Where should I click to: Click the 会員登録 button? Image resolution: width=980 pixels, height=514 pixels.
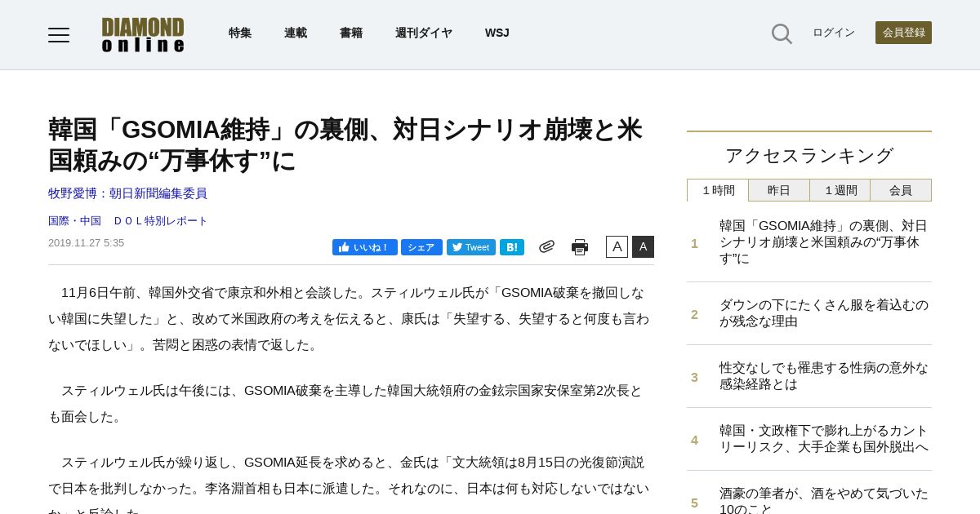(x=903, y=33)
